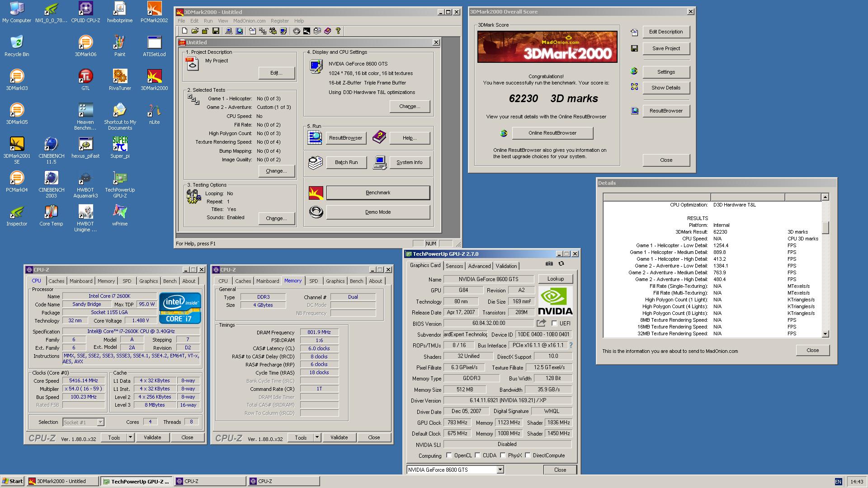868x488 pixels.
Task: Open CPUID CPU-Z desktop icon
Action: 85,12
